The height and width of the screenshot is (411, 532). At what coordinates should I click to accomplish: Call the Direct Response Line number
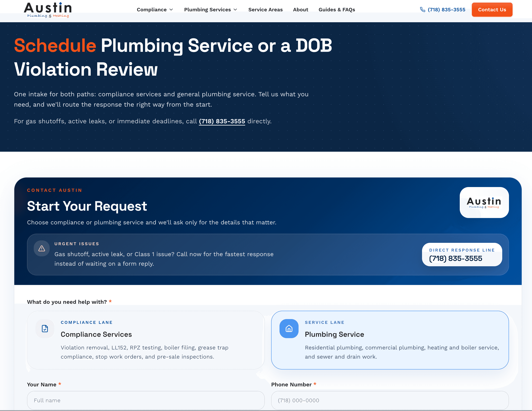pyautogui.click(x=462, y=254)
